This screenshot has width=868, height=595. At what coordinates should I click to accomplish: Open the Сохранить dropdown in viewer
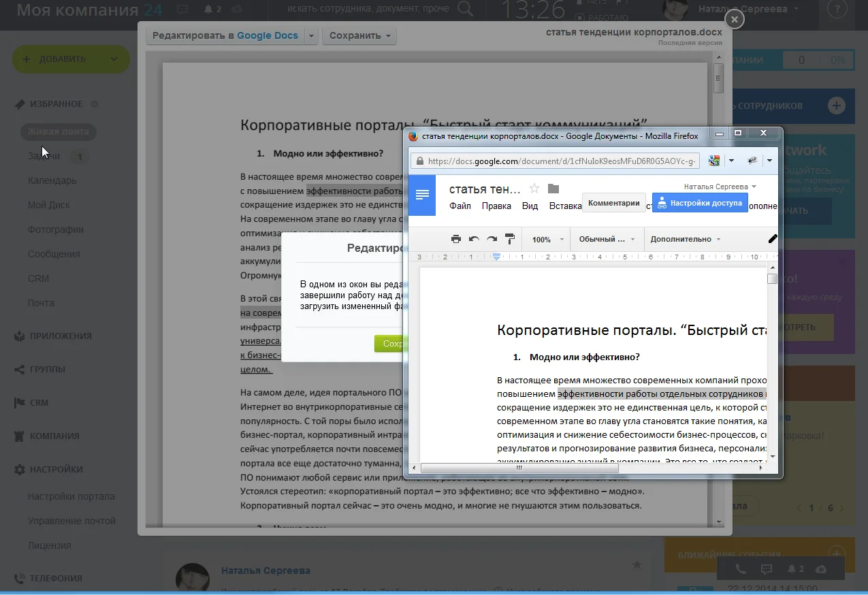click(359, 35)
